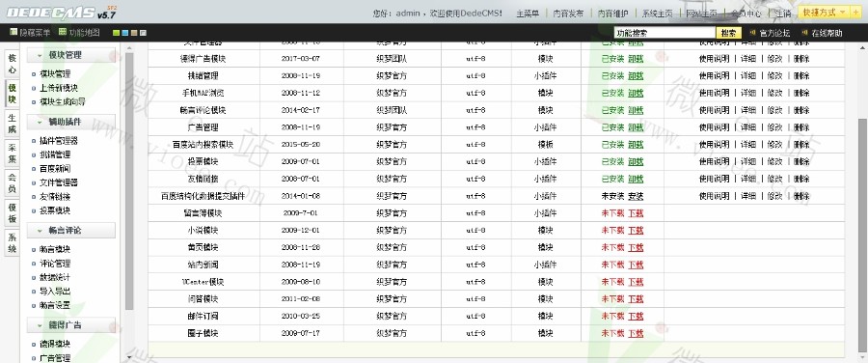Click the sidebar scrollbar up arrow
This screenshot has width=868, height=363.
129,49
